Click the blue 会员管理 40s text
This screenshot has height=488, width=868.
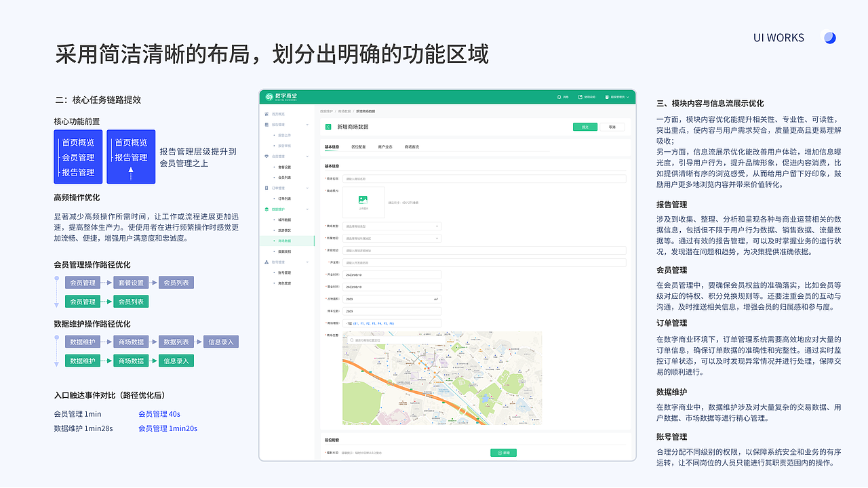point(159,414)
